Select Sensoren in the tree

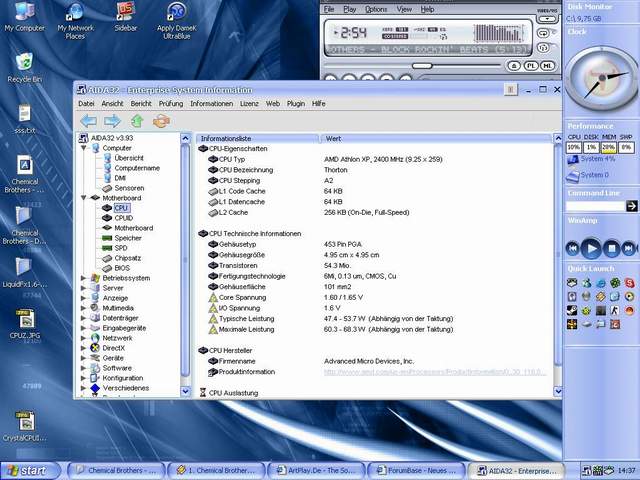pyautogui.click(x=129, y=188)
